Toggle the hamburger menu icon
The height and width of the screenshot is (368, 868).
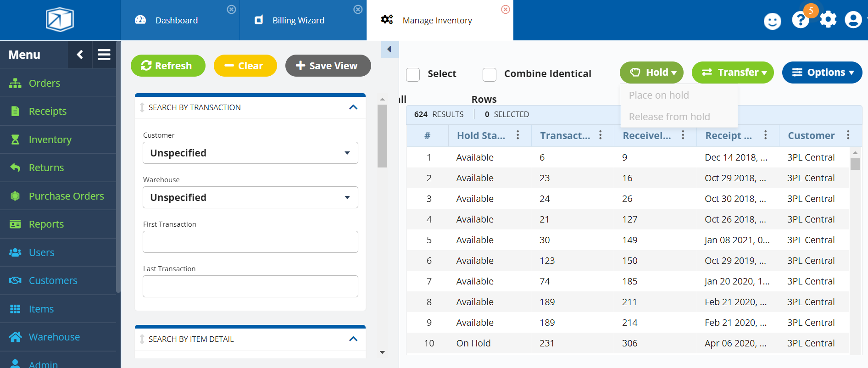pos(104,55)
